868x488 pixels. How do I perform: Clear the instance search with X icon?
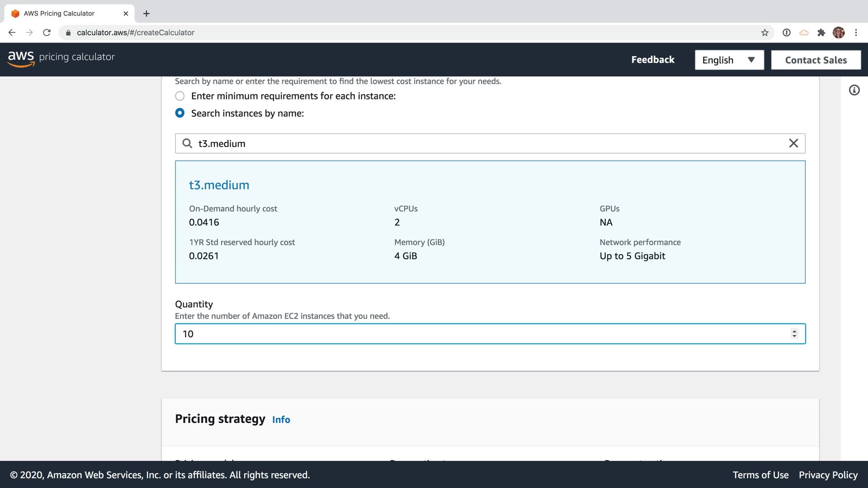pos(793,143)
